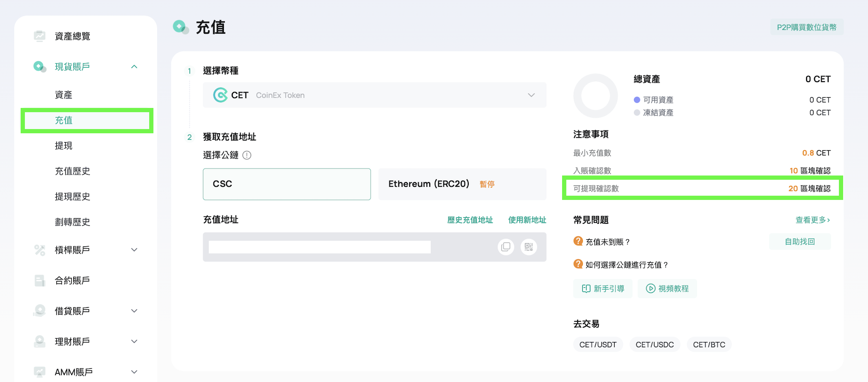Click the blue 可用資產 legend dot
Viewport: 868px width, 382px height.
[637, 100]
